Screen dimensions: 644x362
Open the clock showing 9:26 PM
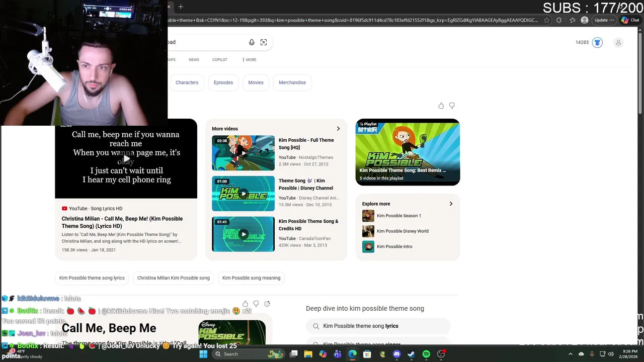pyautogui.click(x=629, y=354)
